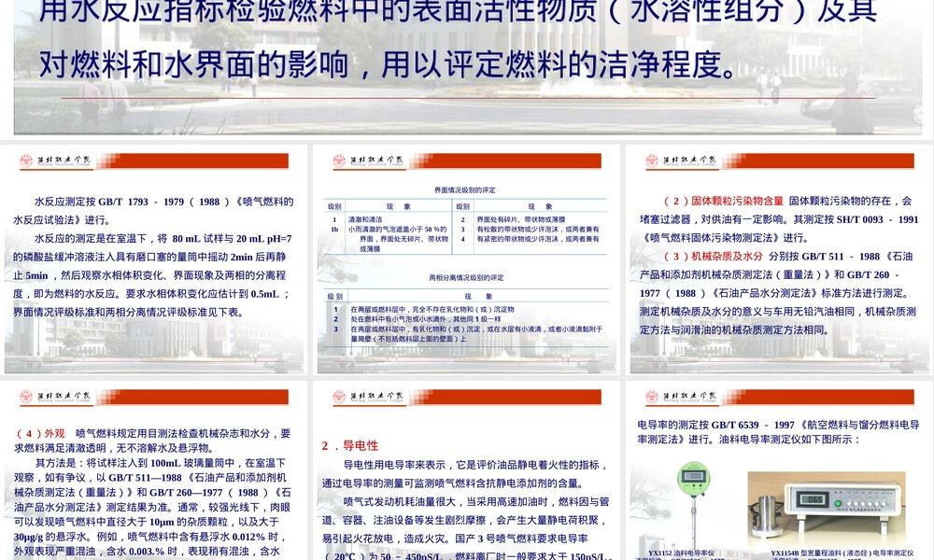Open the slide on 固体颗粒污染物含量

tap(779, 259)
